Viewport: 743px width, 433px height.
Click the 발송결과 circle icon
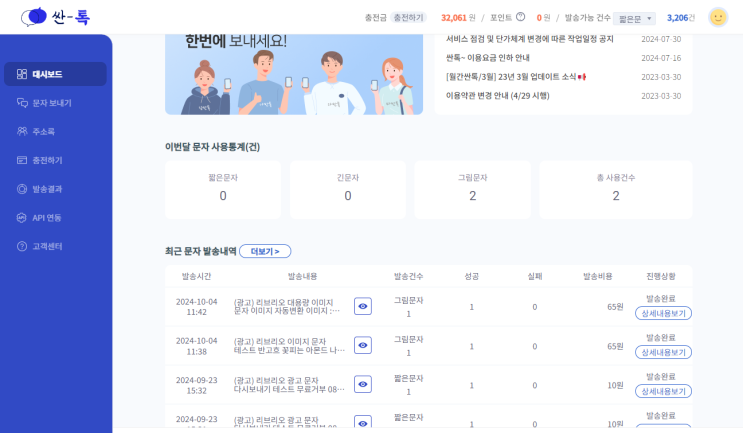point(22,189)
